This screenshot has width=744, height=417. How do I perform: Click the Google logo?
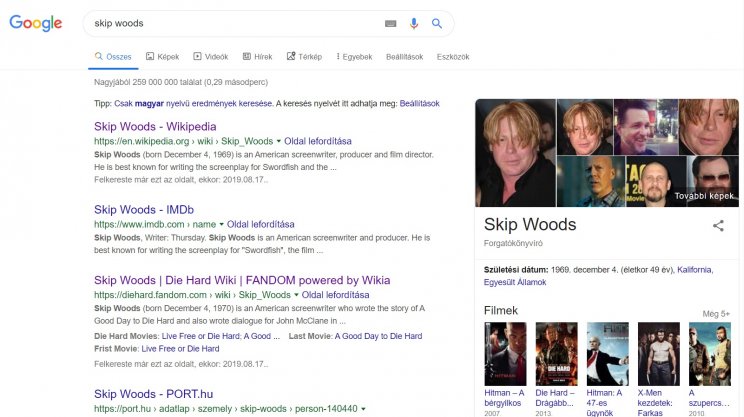pos(36,23)
